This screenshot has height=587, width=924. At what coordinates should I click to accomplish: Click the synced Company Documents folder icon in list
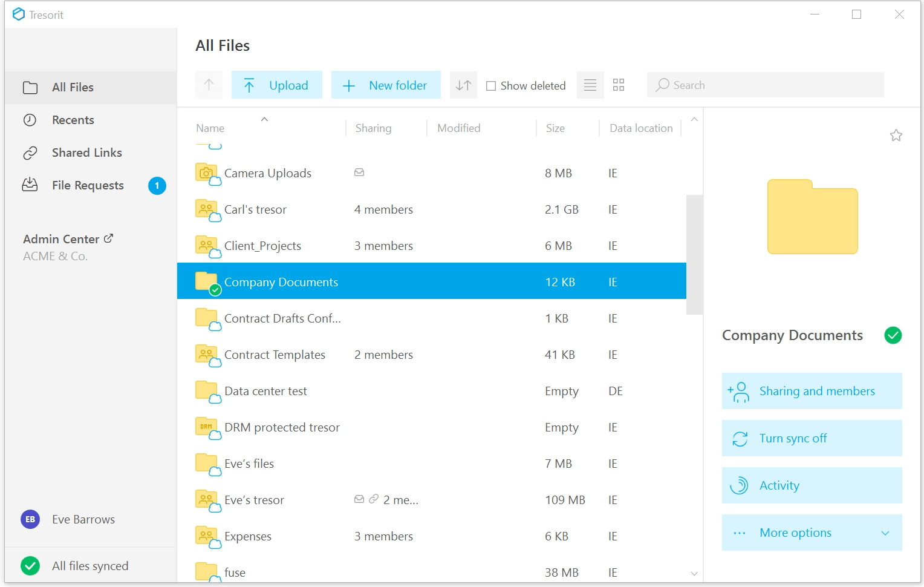[x=207, y=282]
